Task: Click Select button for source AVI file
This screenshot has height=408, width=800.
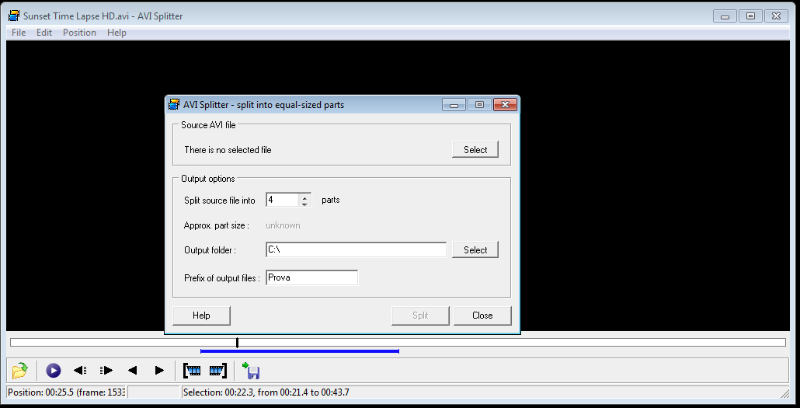Action: coord(475,150)
